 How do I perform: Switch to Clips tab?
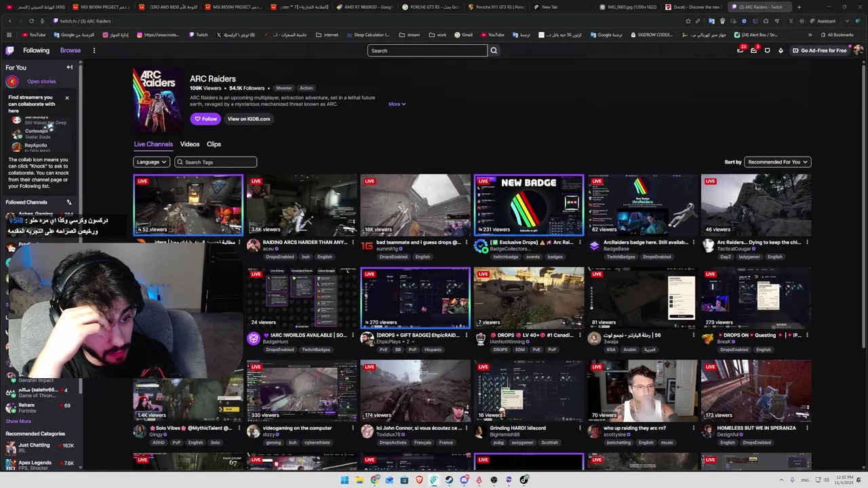[x=214, y=144]
